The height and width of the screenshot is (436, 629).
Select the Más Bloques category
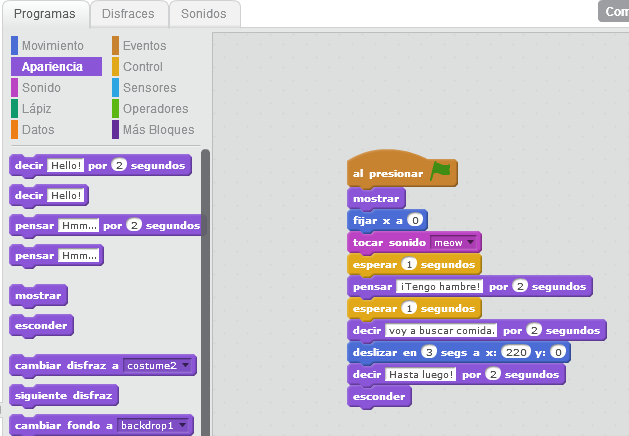pos(158,130)
